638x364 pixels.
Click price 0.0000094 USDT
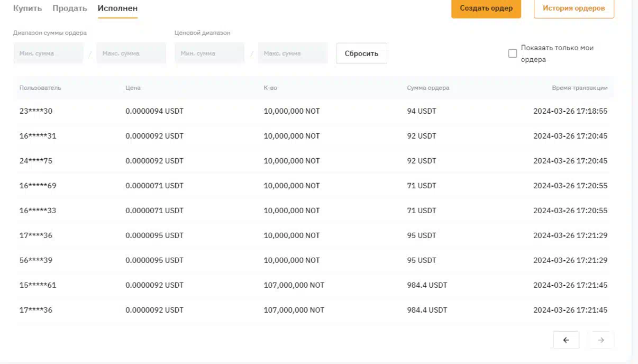point(154,112)
